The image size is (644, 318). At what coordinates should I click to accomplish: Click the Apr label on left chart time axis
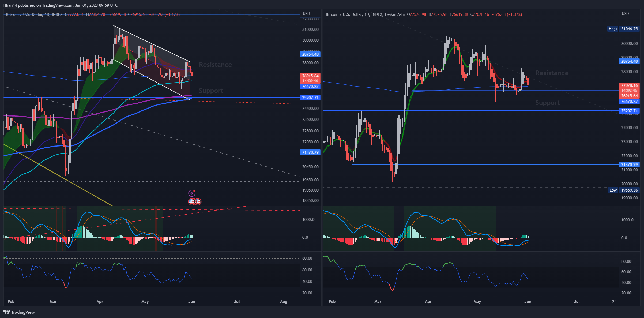click(100, 302)
